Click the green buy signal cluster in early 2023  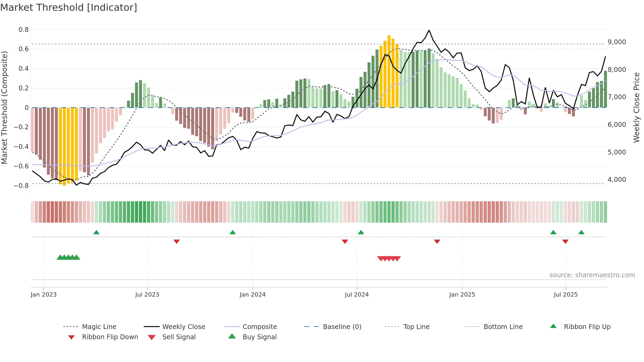click(68, 257)
